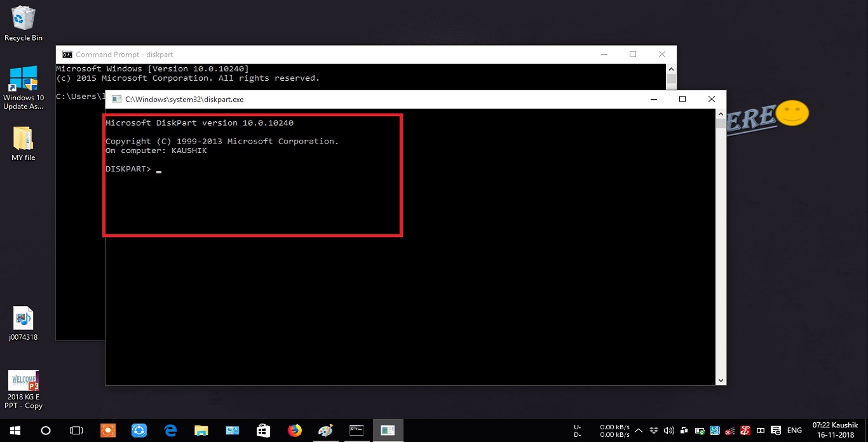Image resolution: width=868 pixels, height=442 pixels.
Task: Click the diskpart window scrollbar down arrow
Action: (721, 380)
